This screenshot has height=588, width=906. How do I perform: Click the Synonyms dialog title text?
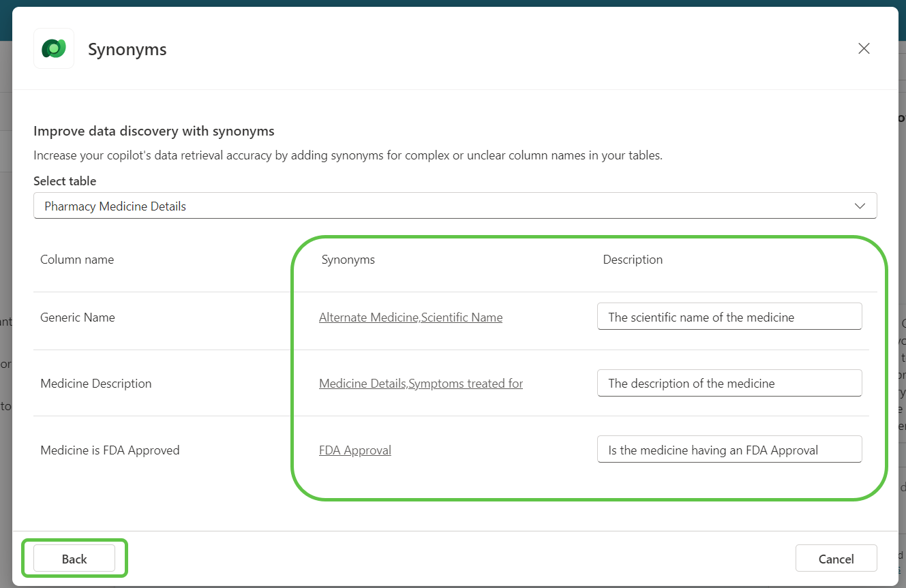coord(127,50)
